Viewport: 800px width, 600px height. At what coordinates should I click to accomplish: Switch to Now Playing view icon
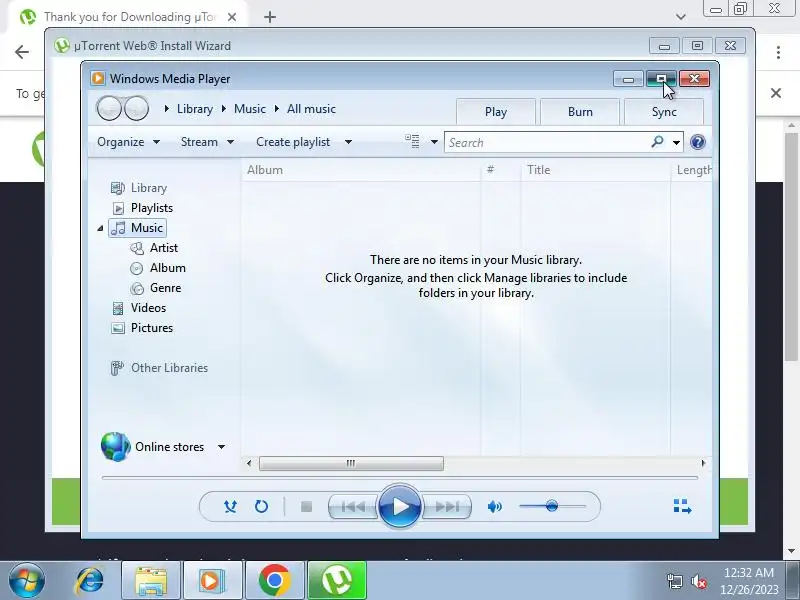pos(682,506)
